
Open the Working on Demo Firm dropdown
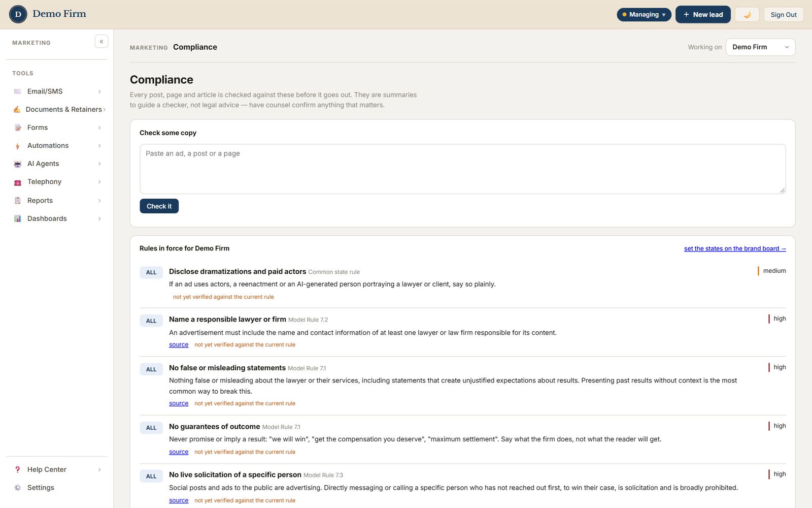pos(760,47)
